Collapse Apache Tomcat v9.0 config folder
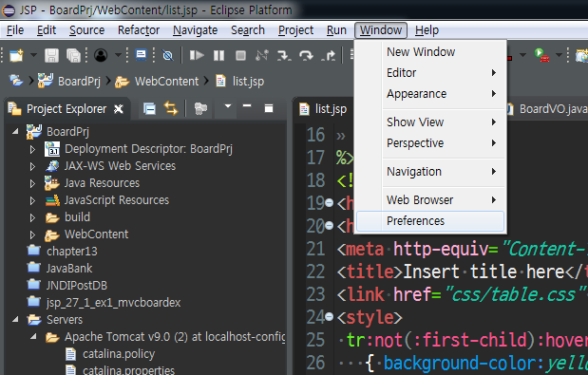 [x=33, y=336]
